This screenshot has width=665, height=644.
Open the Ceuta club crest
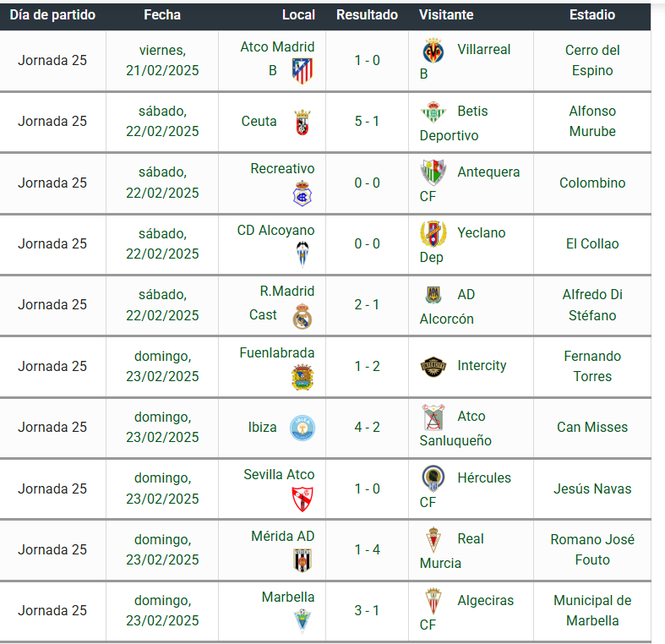(x=303, y=123)
